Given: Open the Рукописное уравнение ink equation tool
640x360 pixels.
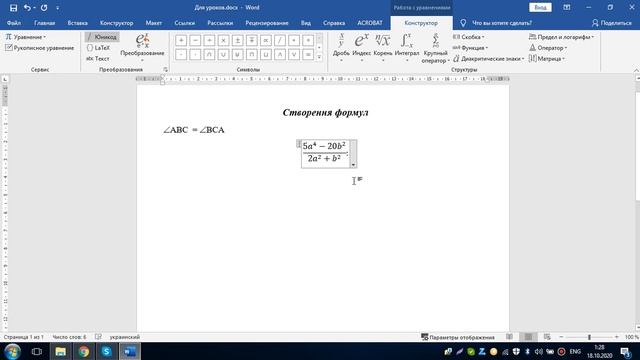Looking at the screenshot, I should tap(39, 48).
